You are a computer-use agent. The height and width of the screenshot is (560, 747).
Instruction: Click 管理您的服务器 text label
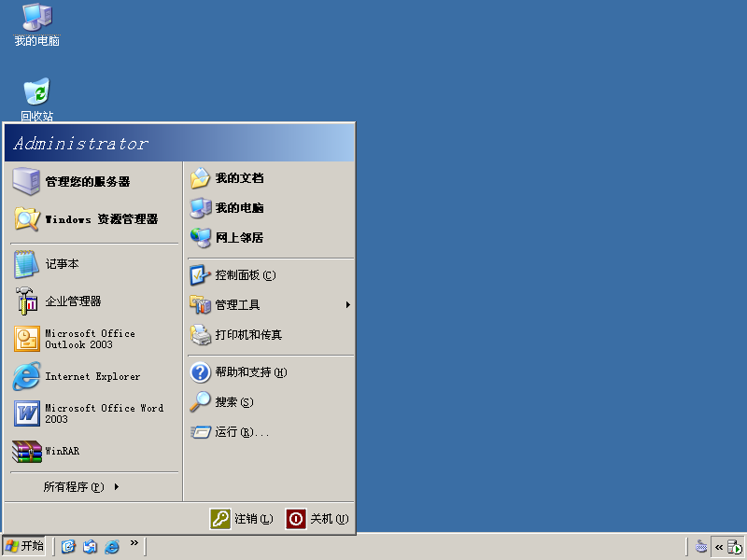click(88, 181)
